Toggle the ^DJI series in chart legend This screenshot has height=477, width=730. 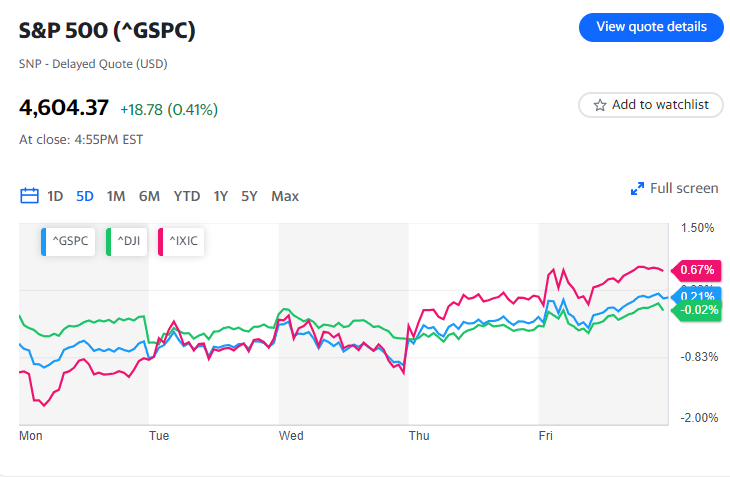pyautogui.click(x=127, y=241)
